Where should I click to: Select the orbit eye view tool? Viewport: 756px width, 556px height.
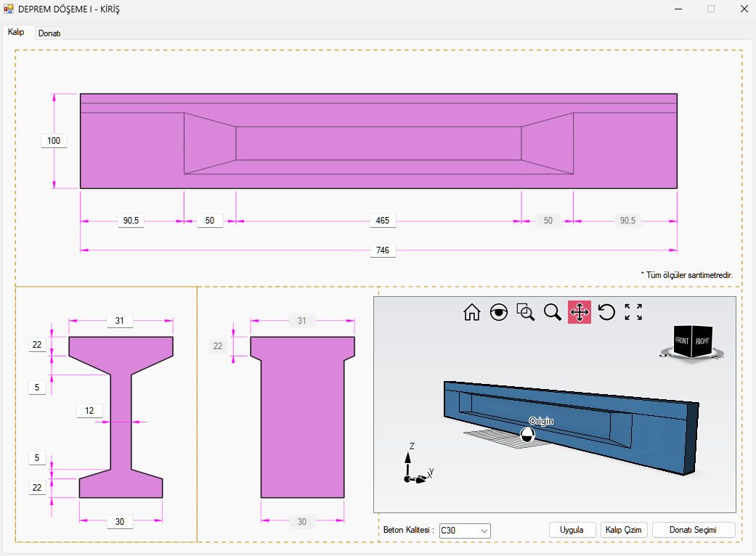click(499, 312)
